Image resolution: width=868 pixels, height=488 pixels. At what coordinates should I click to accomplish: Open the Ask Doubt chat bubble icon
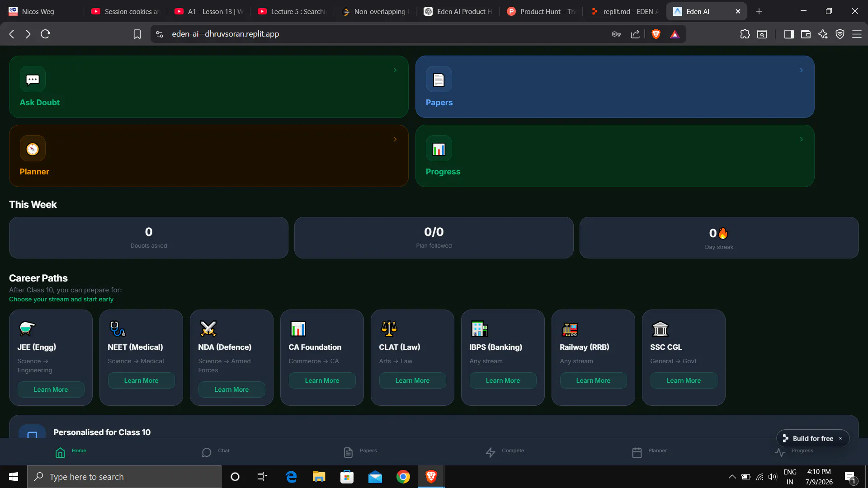(x=33, y=80)
